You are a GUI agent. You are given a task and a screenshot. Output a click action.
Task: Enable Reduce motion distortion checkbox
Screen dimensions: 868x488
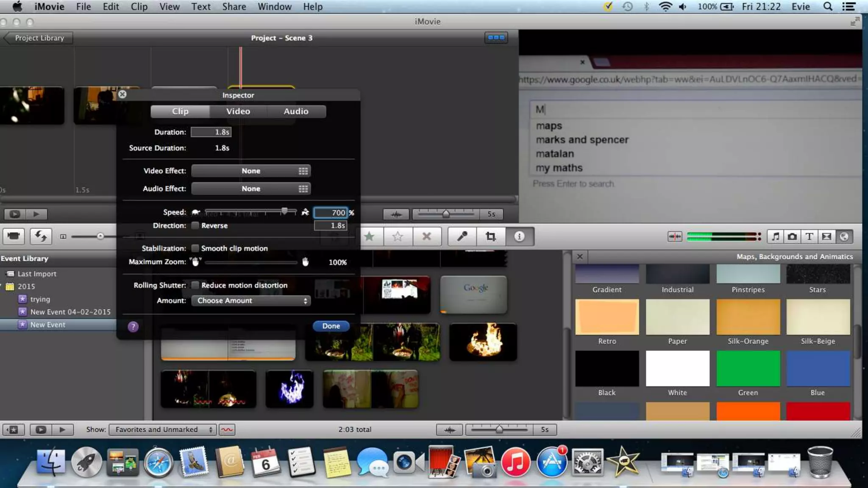[195, 285]
